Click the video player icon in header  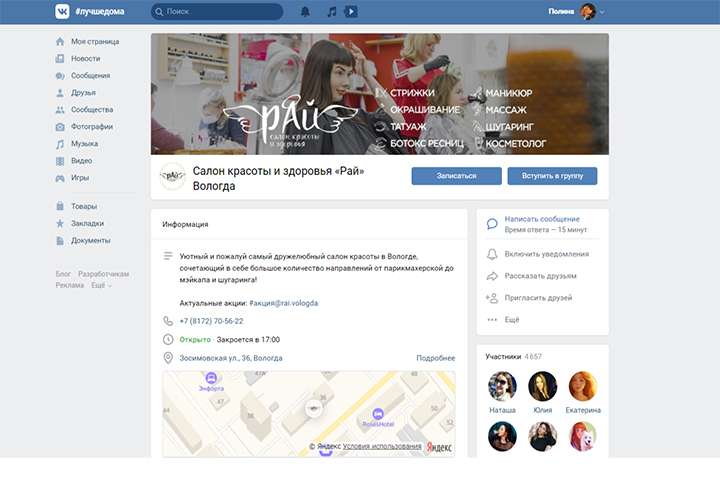tap(351, 11)
